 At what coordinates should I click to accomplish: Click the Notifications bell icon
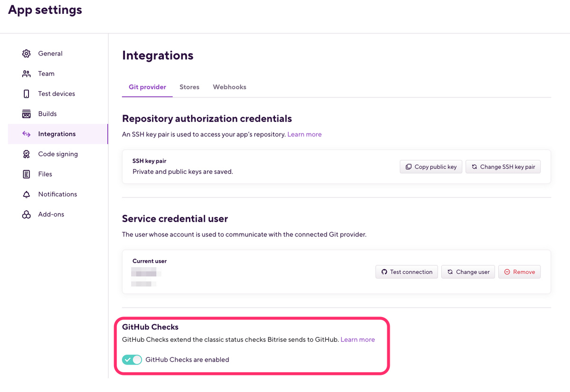[x=27, y=195]
